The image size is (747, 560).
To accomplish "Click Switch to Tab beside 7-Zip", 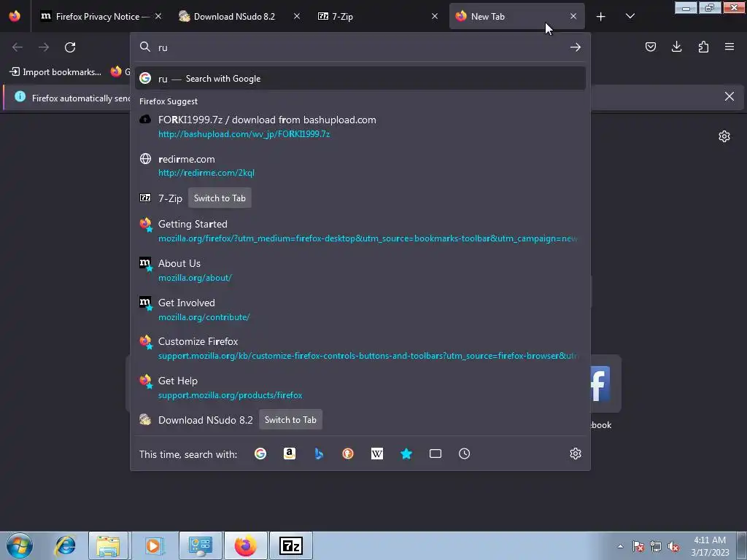I will [x=220, y=198].
